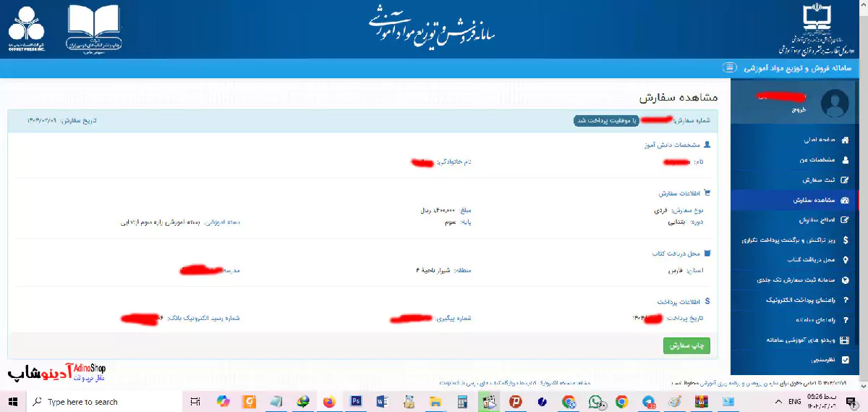Open Microsoft Word from the taskbar
The height and width of the screenshot is (412, 868).
pos(383,402)
